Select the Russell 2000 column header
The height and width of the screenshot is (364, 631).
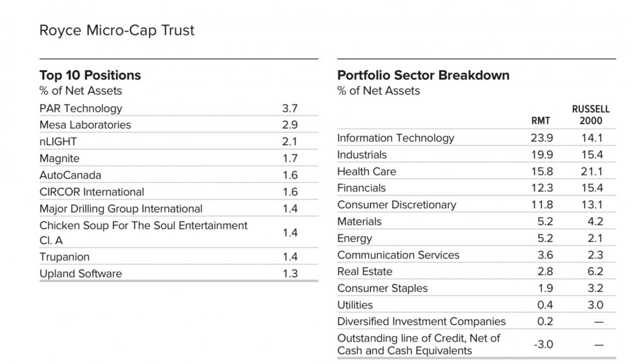[x=591, y=115]
